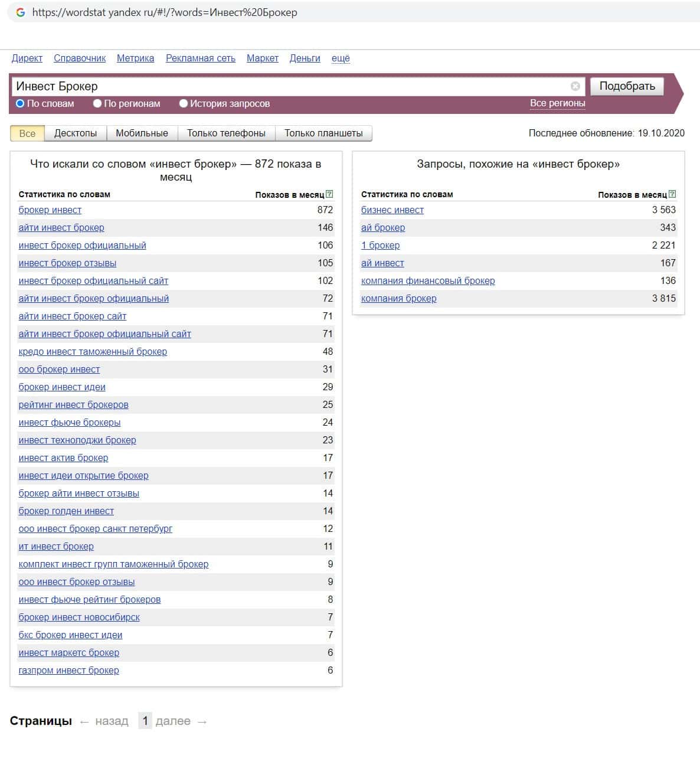
Task: Open 'инвест брокер отзывы' keyword link
Action: coord(67,263)
